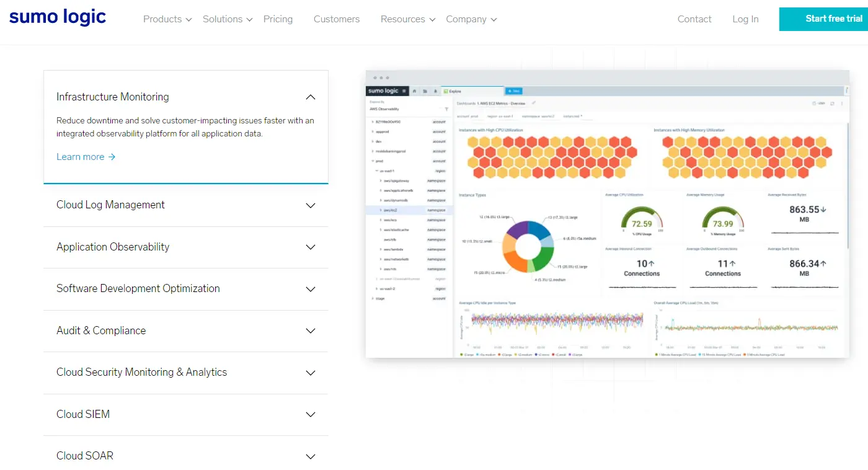Click the home icon in the dashboard screenshot
868x470 pixels.
coord(414,91)
